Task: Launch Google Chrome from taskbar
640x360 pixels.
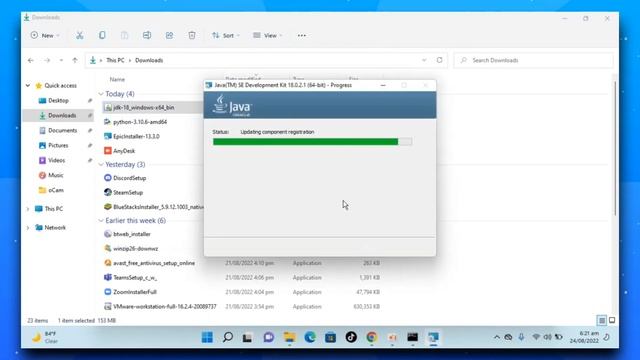Action: 371,337
